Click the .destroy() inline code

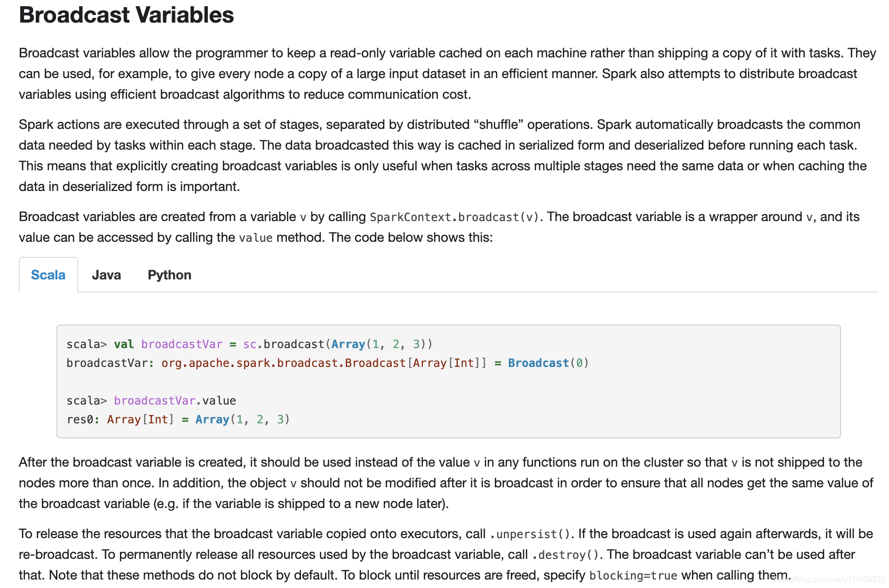[x=565, y=555]
